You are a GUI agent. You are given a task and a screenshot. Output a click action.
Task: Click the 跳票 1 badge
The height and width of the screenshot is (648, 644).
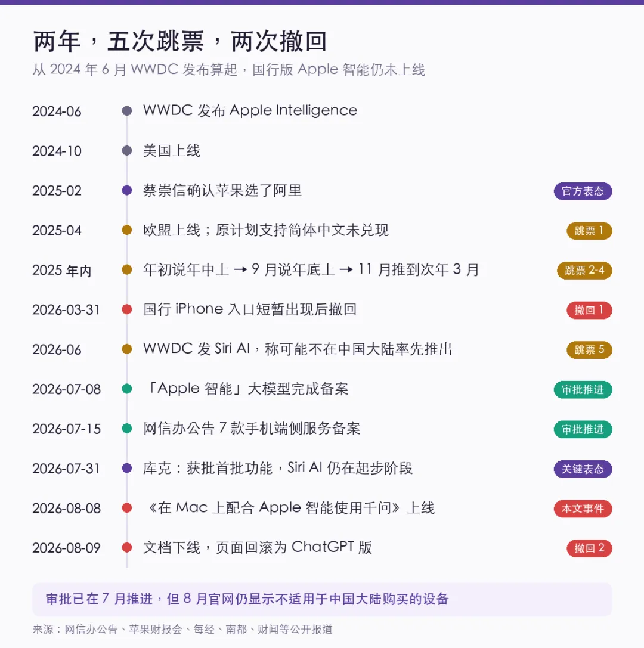pyautogui.click(x=589, y=231)
